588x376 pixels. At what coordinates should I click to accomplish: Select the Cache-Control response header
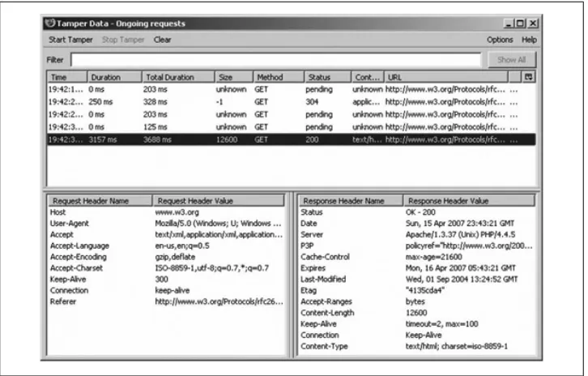click(416, 257)
